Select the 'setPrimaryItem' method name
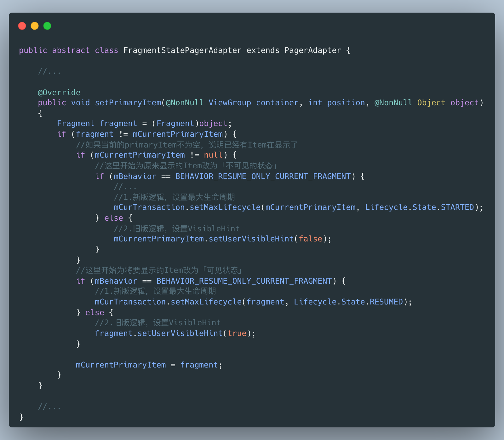Image resolution: width=504 pixels, height=440 pixels. (128, 103)
